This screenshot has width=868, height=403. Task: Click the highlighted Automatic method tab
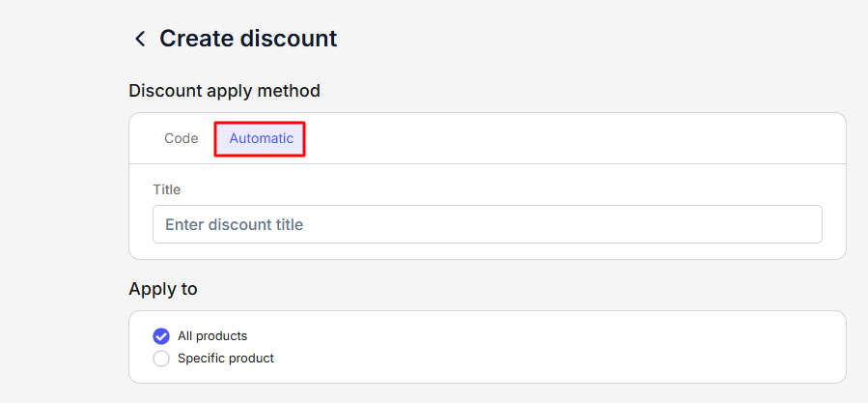pos(261,138)
